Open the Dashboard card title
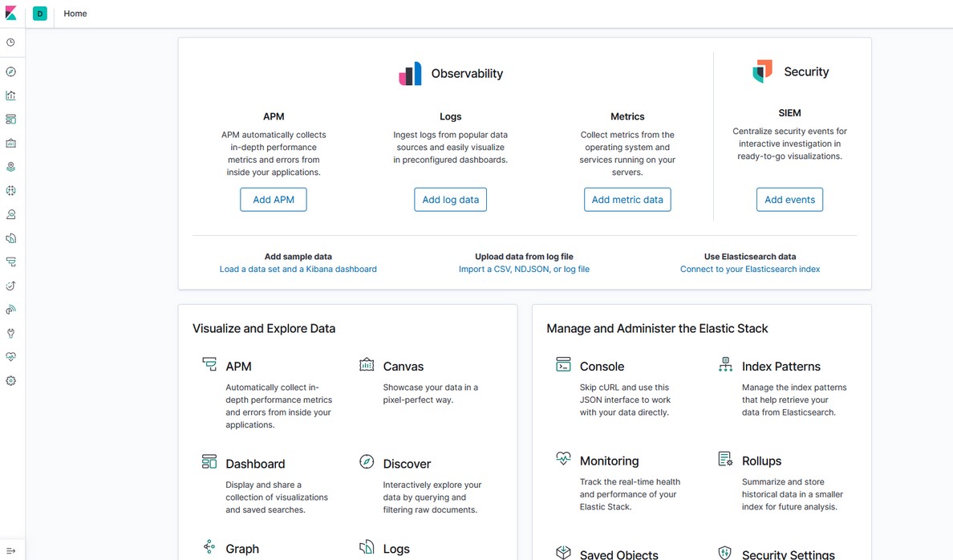Image resolution: width=953 pixels, height=560 pixels. (x=255, y=464)
